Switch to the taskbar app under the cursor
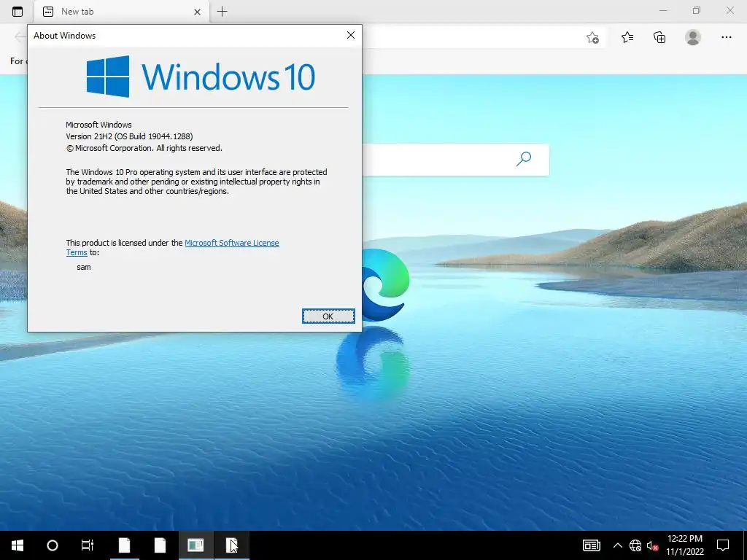Screen dimensions: 747x560 coord(231,545)
